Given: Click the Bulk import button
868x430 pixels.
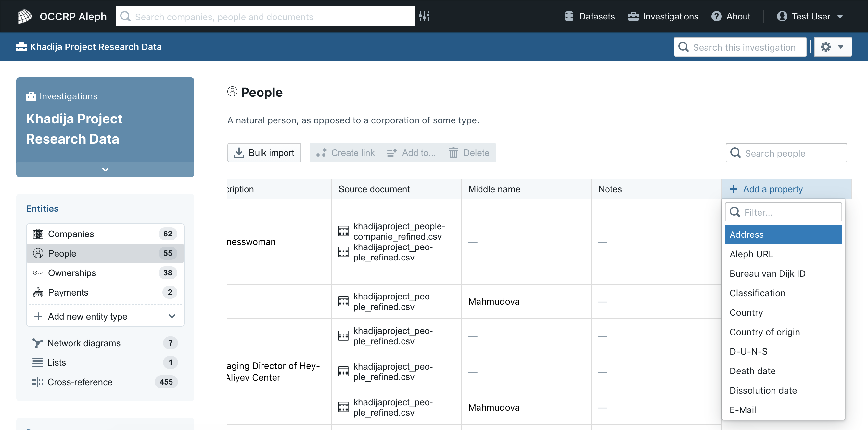Looking at the screenshot, I should click(x=264, y=153).
